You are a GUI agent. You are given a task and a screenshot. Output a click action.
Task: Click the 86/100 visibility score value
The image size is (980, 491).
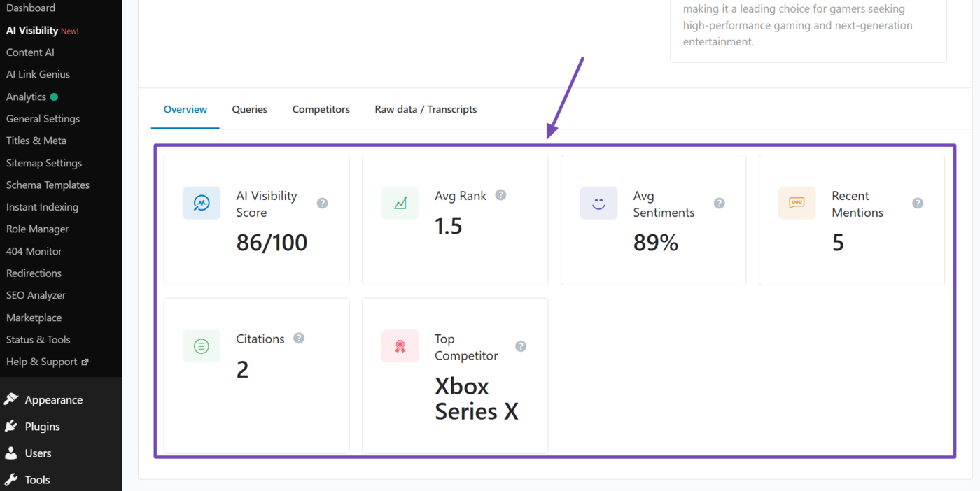pyautogui.click(x=272, y=243)
